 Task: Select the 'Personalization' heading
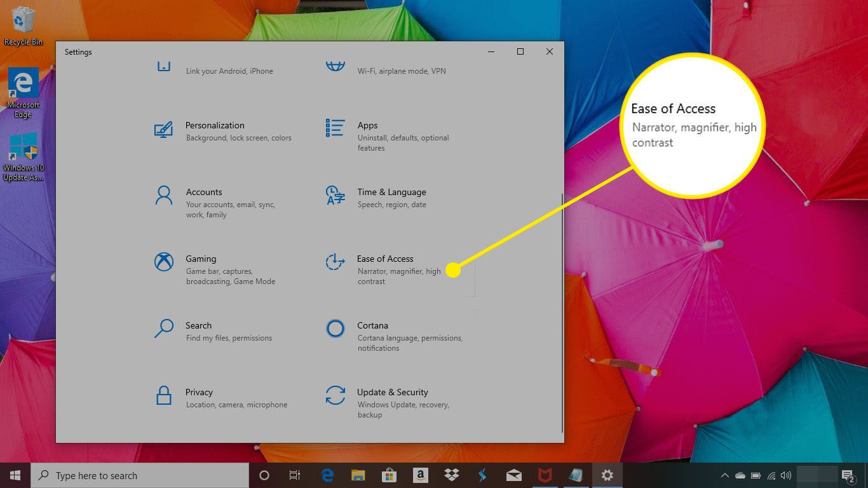215,125
